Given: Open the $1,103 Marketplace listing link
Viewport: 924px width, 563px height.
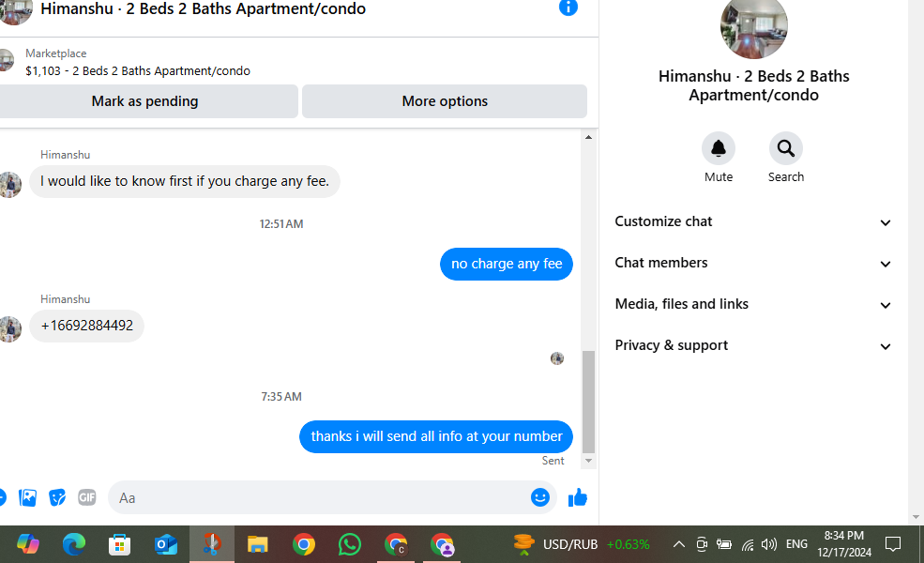Looking at the screenshot, I should 137,70.
